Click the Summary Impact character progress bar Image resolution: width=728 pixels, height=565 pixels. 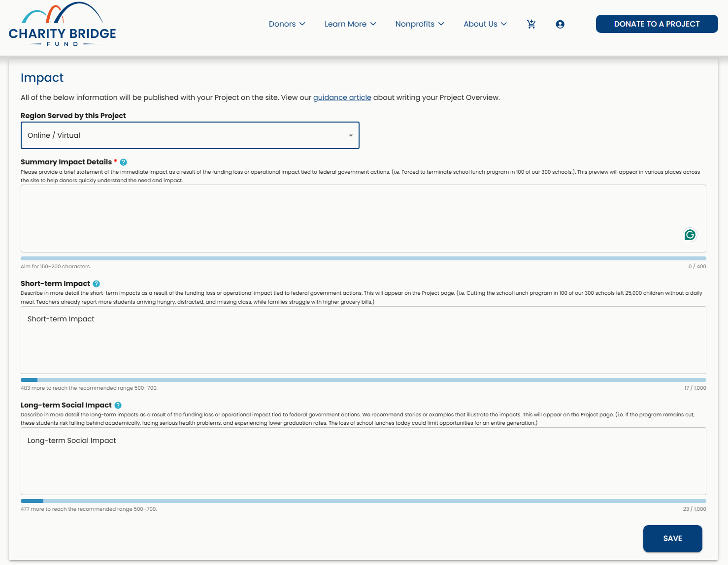coord(364,258)
